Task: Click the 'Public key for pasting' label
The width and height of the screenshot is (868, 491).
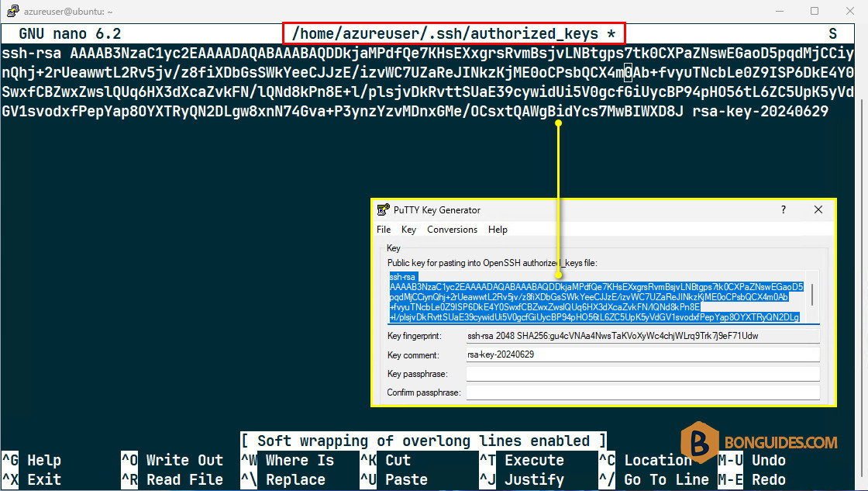Action: click(x=492, y=263)
